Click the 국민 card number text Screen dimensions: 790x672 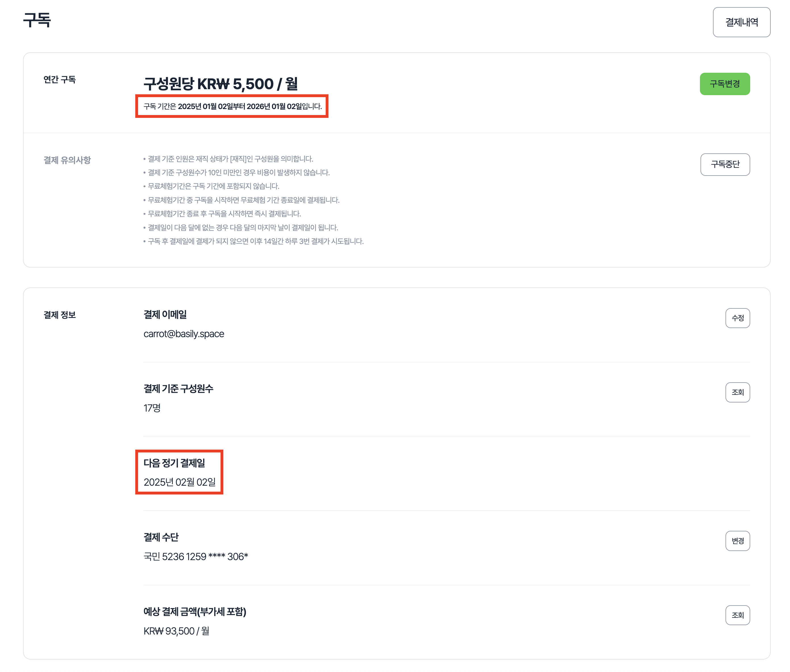click(196, 557)
